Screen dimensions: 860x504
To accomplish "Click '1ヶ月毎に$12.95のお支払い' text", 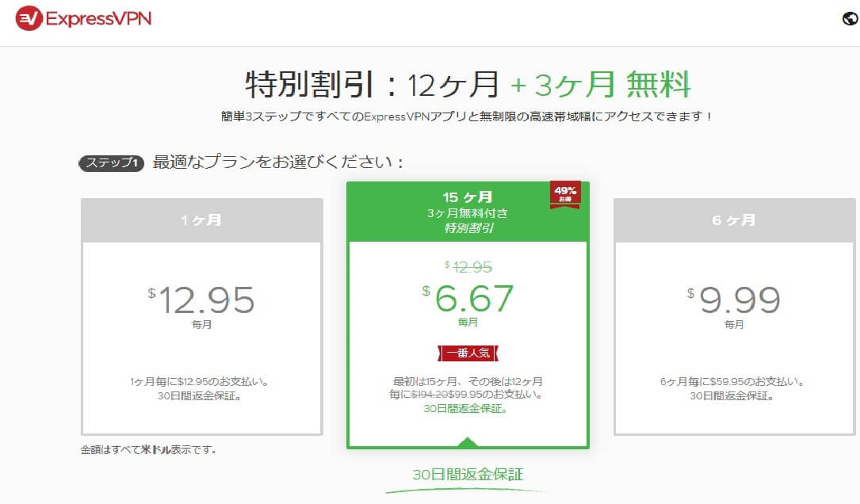I will pyautogui.click(x=199, y=382).
